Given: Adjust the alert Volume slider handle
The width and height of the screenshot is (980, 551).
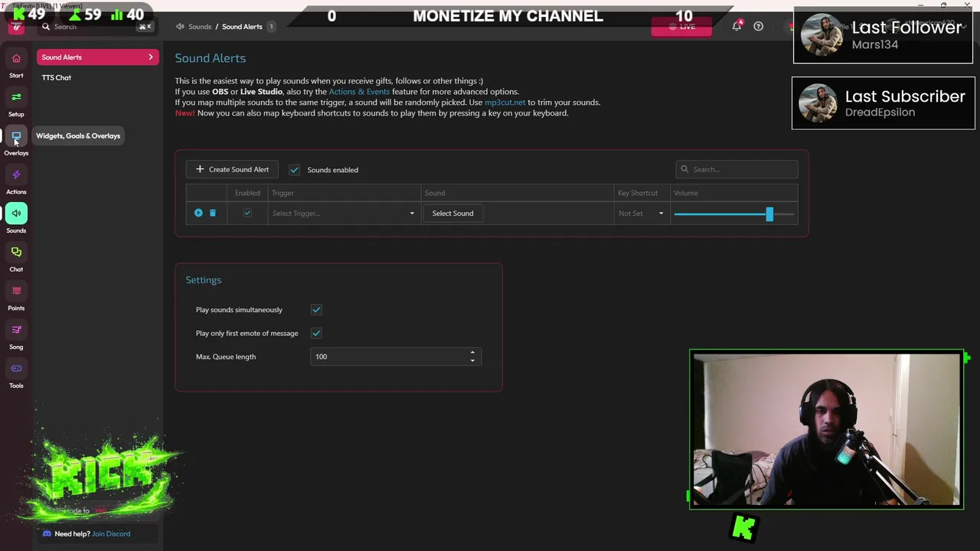Looking at the screenshot, I should [x=769, y=214].
